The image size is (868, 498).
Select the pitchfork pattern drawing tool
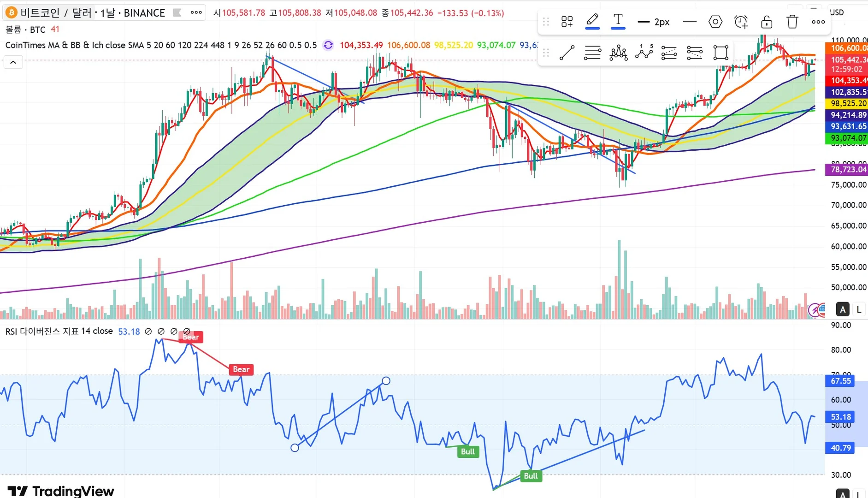pyautogui.click(x=618, y=53)
